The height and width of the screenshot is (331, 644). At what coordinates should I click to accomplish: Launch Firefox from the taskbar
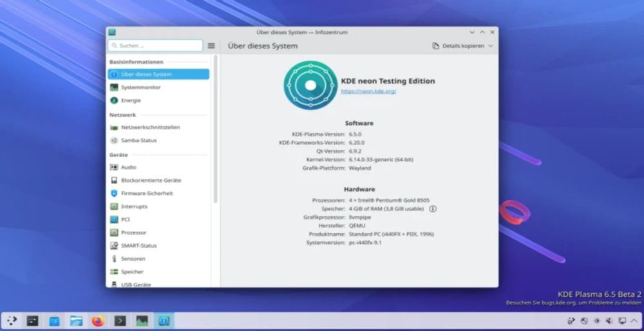pos(98,320)
